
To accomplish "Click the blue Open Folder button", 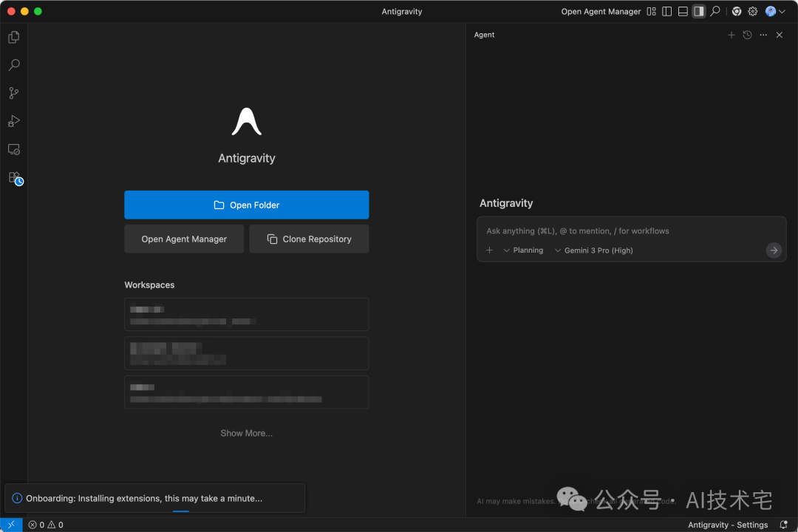I will point(246,205).
